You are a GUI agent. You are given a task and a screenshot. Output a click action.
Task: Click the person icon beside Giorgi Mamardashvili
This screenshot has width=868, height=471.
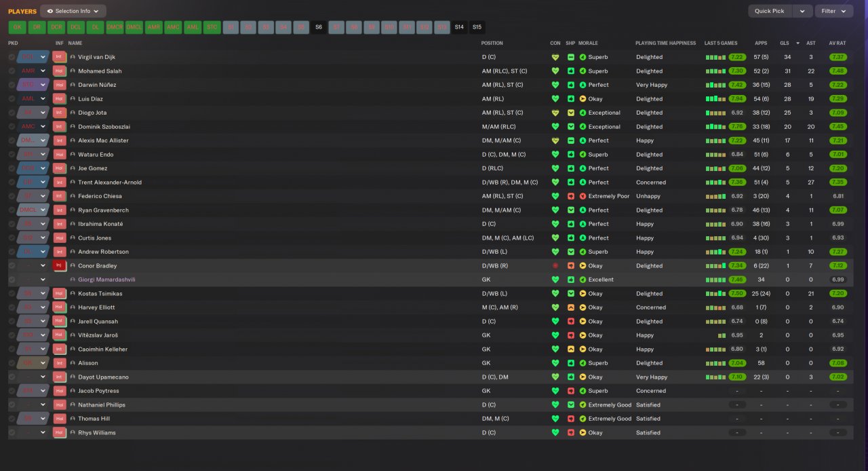coord(73,280)
